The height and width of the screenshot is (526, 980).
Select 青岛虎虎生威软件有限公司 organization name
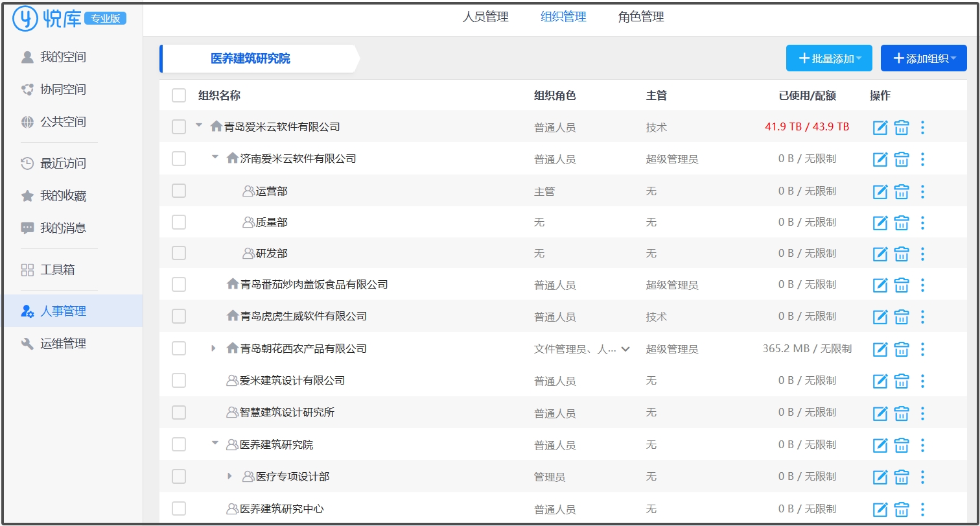point(303,317)
